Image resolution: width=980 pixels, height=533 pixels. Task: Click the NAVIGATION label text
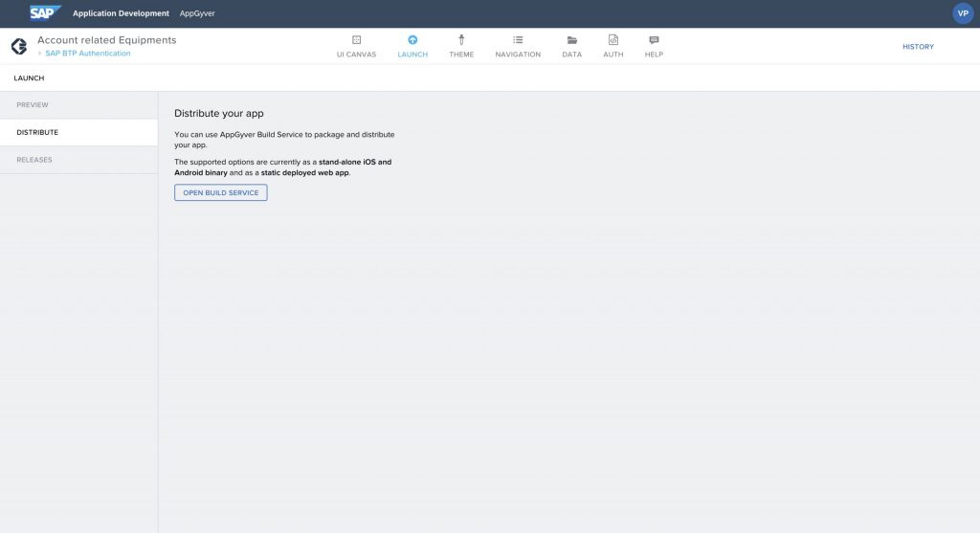518,55
